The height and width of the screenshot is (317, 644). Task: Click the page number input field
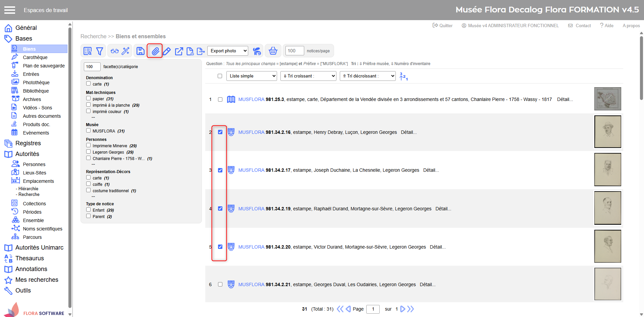373,309
